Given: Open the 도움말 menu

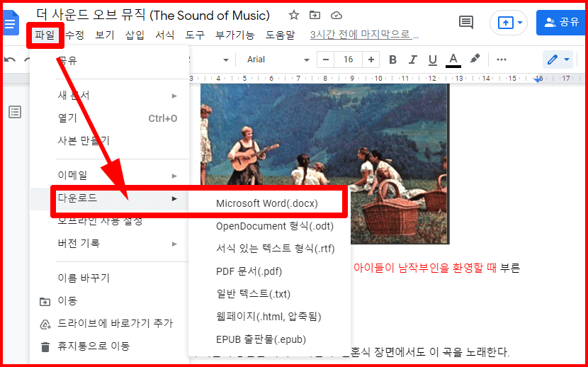Looking at the screenshot, I should [280, 35].
